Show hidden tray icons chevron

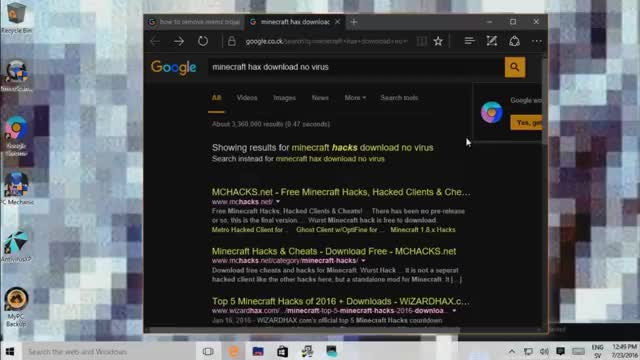coord(511,351)
